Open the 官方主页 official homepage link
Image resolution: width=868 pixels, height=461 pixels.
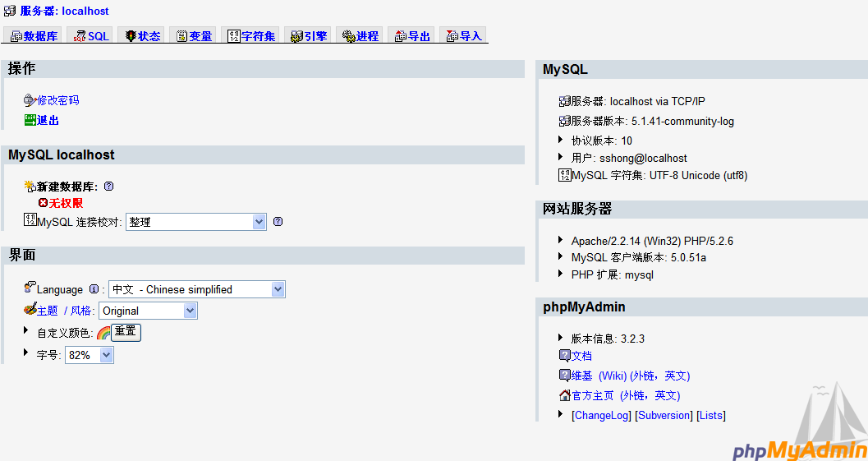(626, 395)
